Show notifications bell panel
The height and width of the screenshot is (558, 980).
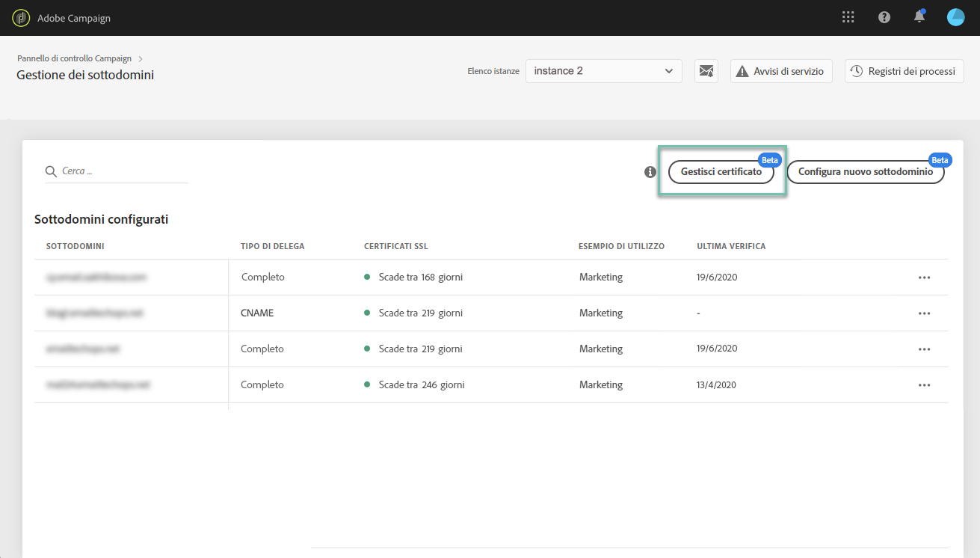(x=919, y=16)
